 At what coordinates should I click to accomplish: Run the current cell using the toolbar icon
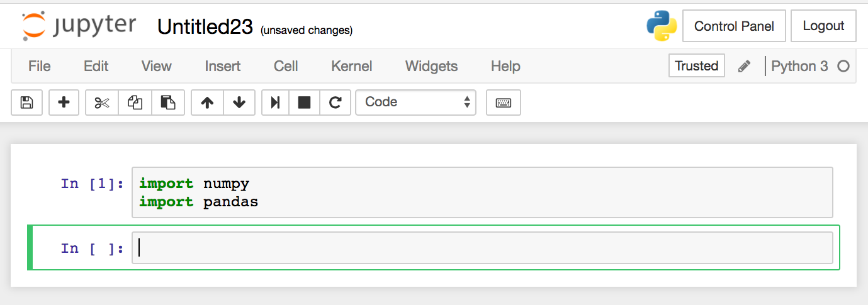[x=275, y=103]
